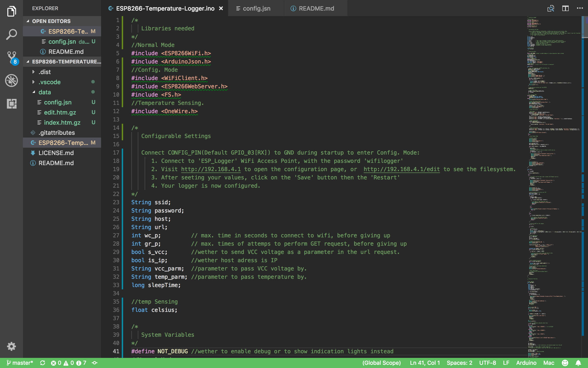Open README.md in open editors list
Viewport: 588px width, 368px height.
point(62,52)
